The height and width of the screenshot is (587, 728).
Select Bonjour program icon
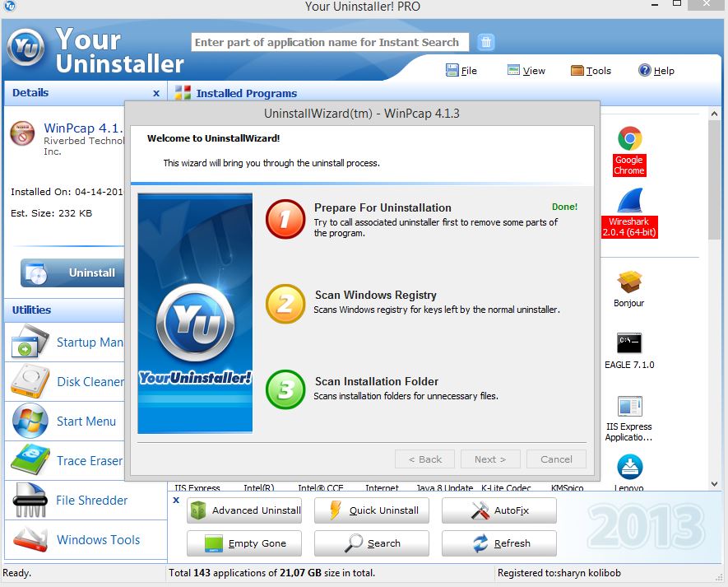click(x=629, y=289)
